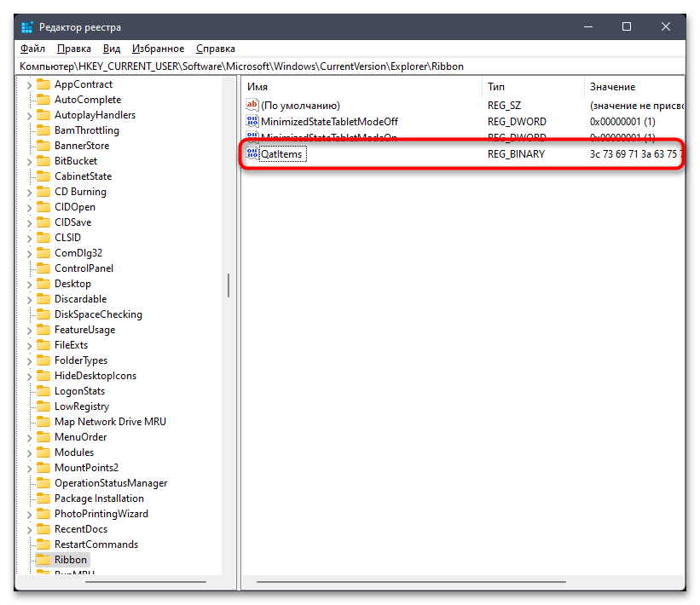Expand the PhotoPrintingWizard key
700x605 pixels.
coord(30,515)
